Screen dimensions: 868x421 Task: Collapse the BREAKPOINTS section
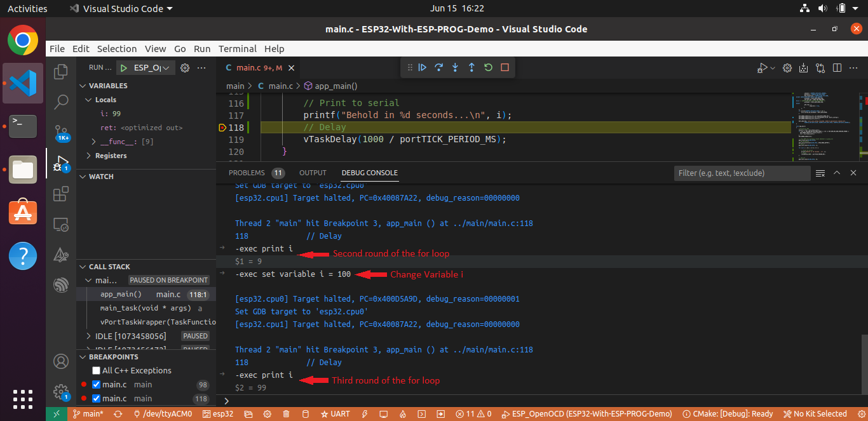pos(113,357)
